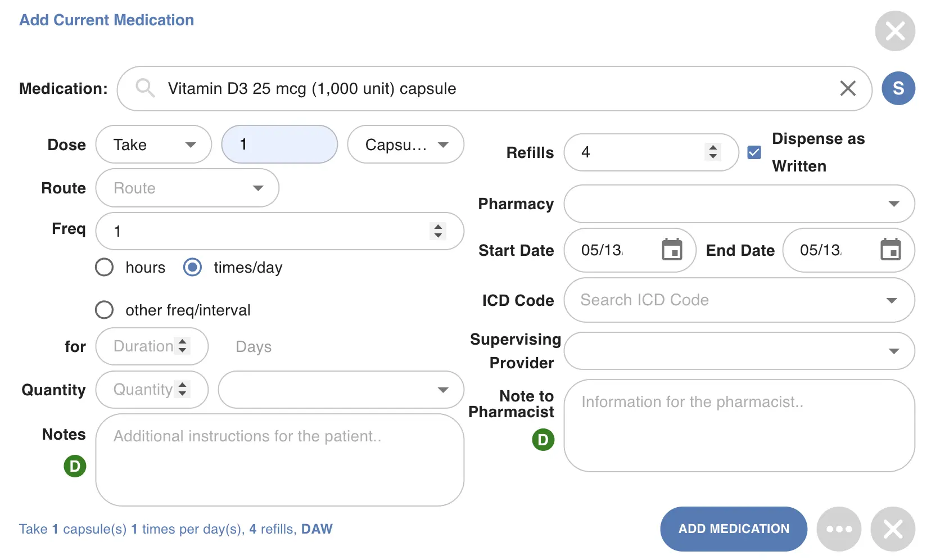Screen dimensions: 931x560
Task: Expand the Route dropdown
Action: point(187,188)
